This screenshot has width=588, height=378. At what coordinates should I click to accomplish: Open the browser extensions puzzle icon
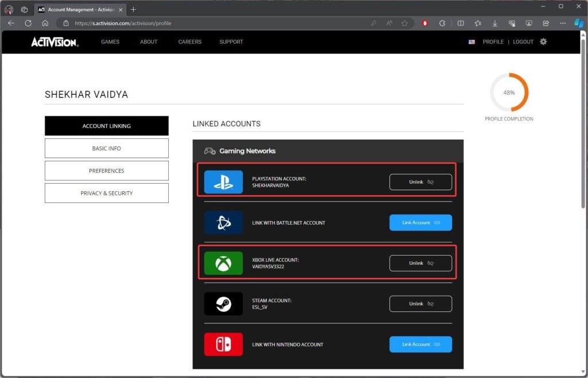point(442,23)
